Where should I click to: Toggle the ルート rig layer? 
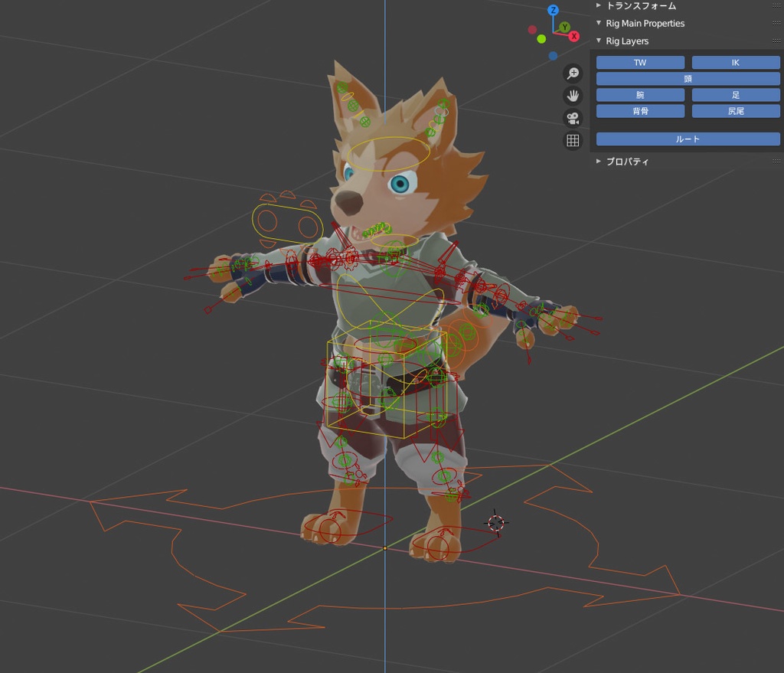[x=688, y=139]
